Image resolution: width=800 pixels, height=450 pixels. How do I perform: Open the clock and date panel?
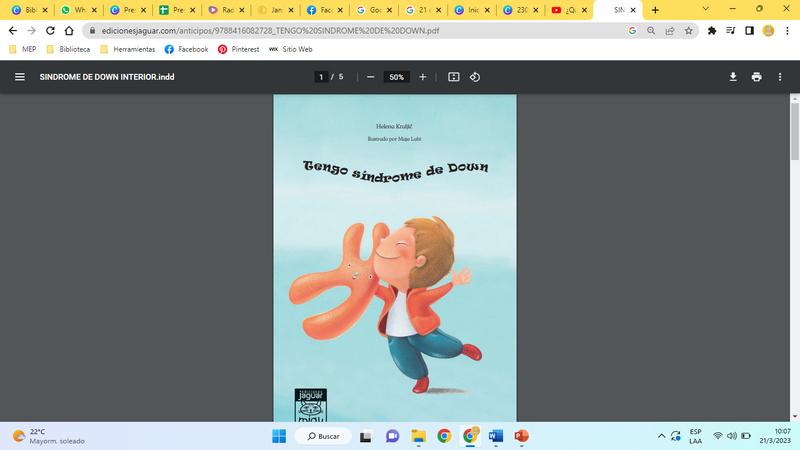(776, 436)
